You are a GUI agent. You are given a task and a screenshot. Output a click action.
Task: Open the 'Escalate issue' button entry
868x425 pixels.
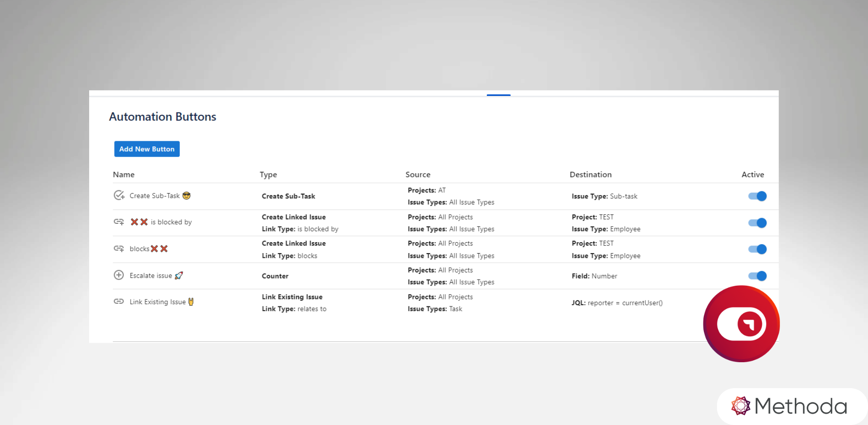151,275
